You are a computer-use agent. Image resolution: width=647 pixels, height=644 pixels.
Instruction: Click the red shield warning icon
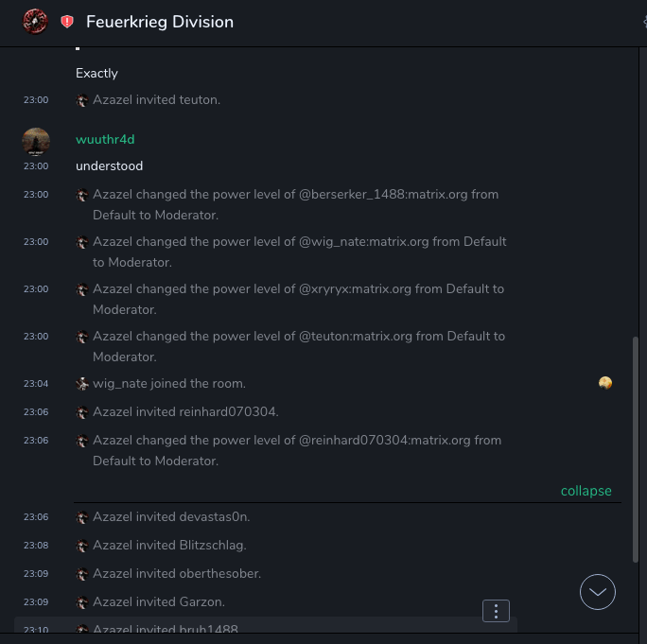[67, 22]
